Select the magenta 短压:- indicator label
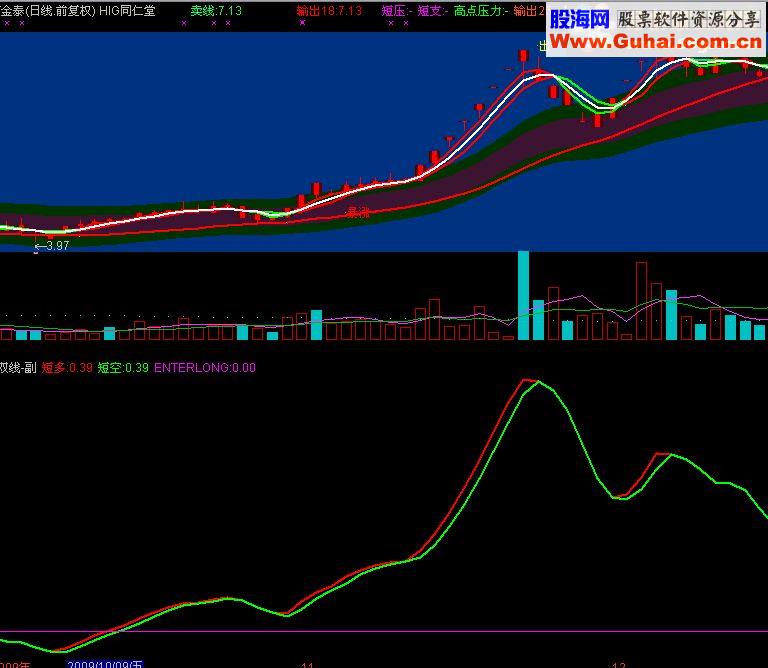 397,10
